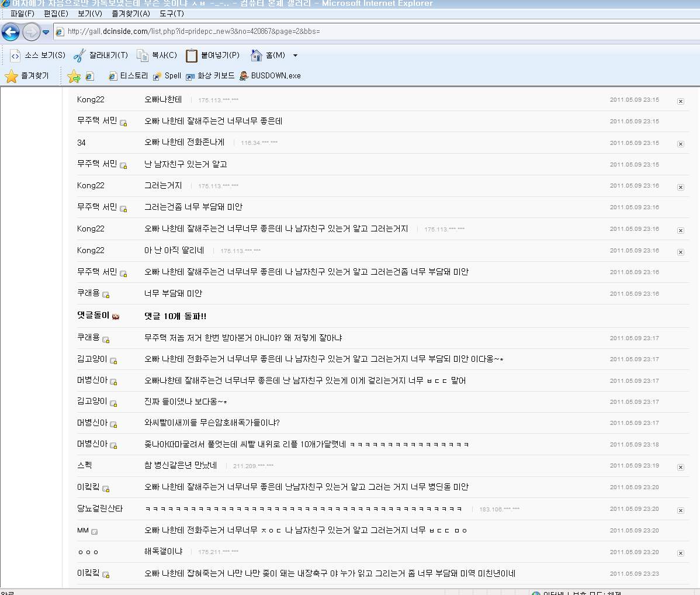Image resolution: width=700 pixels, height=595 pixels.
Task: Open the 편집(E) menu
Action: pyautogui.click(x=56, y=13)
